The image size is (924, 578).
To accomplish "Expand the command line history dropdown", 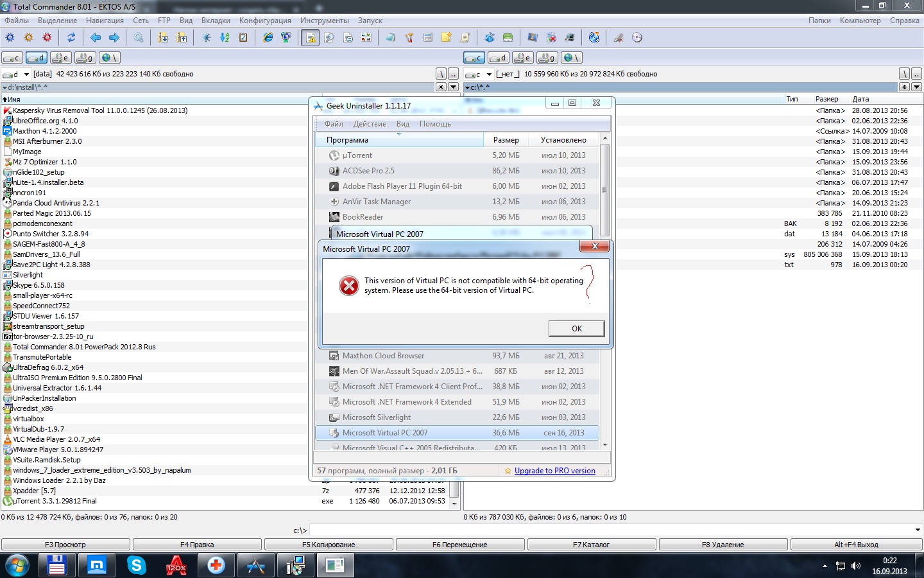I will pos(918,530).
